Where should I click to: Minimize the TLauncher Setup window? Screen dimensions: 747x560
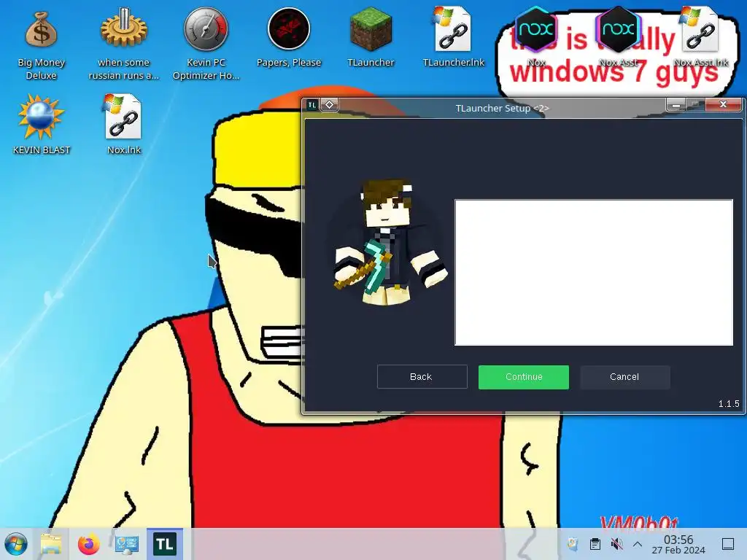click(x=676, y=105)
